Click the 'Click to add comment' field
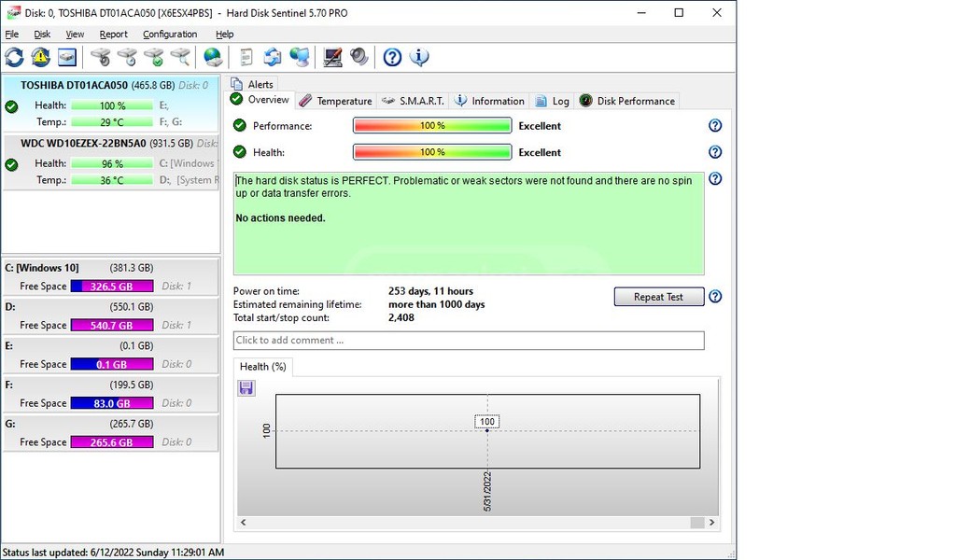 pyautogui.click(x=469, y=340)
